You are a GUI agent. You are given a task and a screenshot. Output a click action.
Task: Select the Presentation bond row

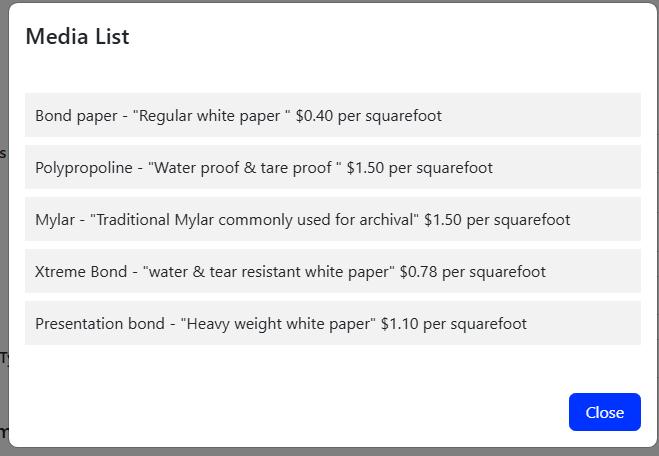[332, 323]
